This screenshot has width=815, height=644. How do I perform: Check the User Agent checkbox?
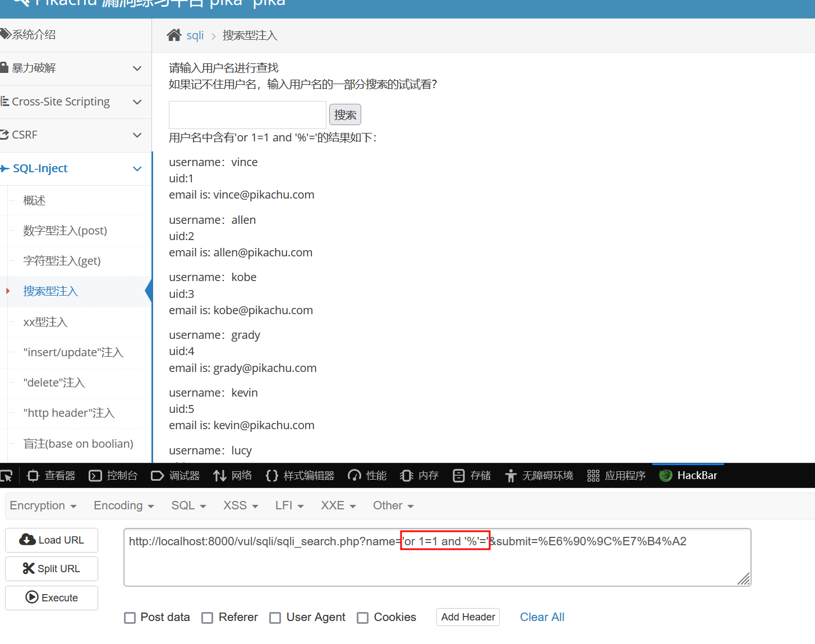pos(275,618)
